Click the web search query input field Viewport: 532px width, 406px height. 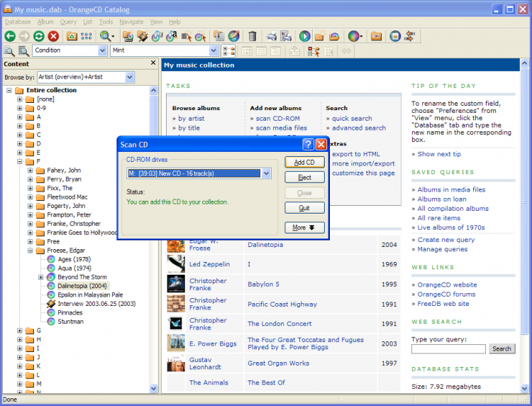click(448, 349)
